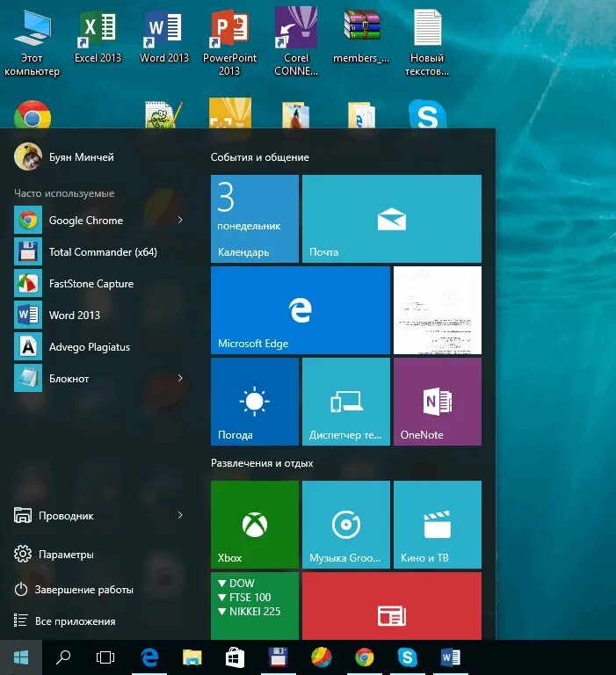Click Развлечения и отдых group header
Viewport: 616px width, 675px height.
coord(262,463)
